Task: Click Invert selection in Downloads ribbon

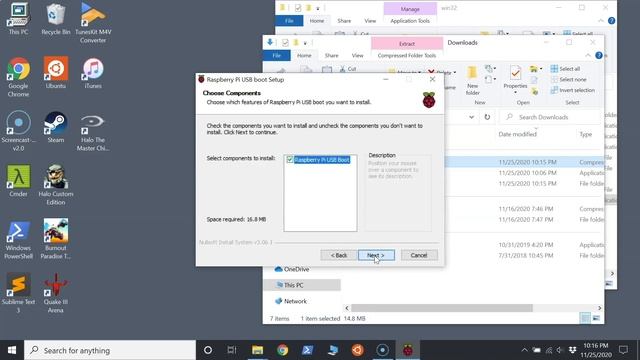Action: point(573,90)
